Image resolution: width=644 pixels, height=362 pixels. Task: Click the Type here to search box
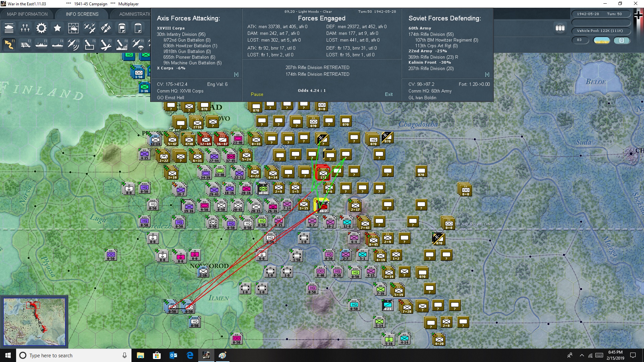(74, 355)
